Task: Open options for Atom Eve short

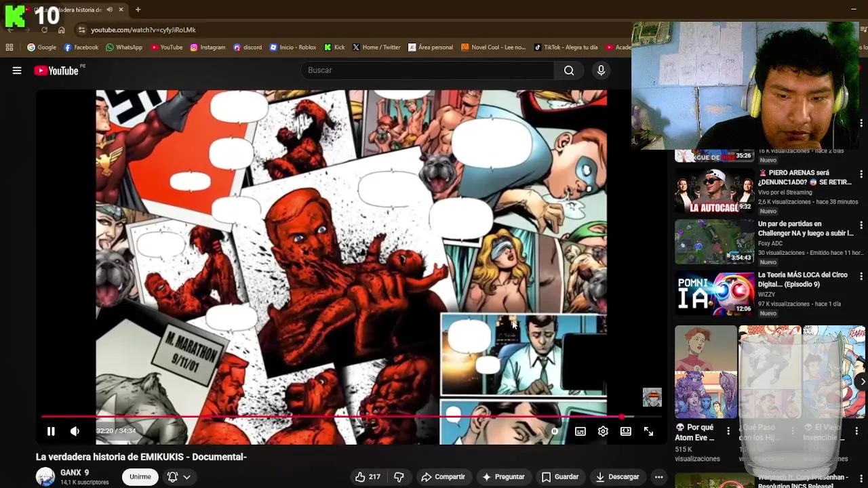Action: [728, 431]
